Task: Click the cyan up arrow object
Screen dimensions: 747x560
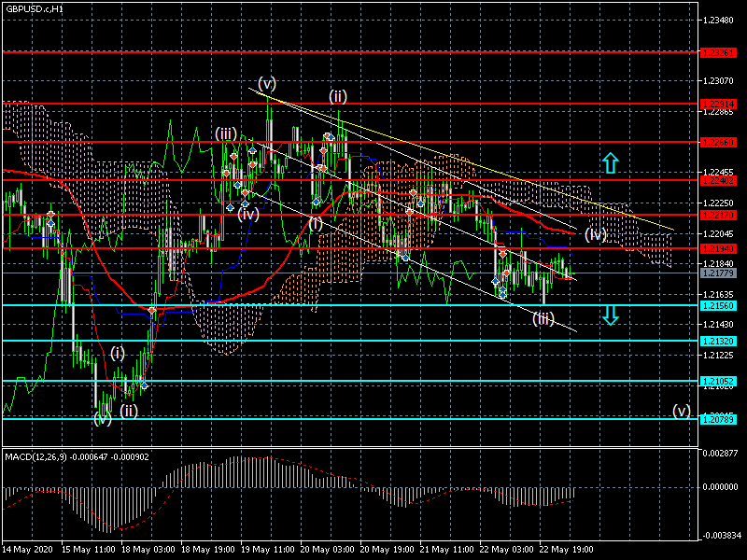Action: (611, 162)
